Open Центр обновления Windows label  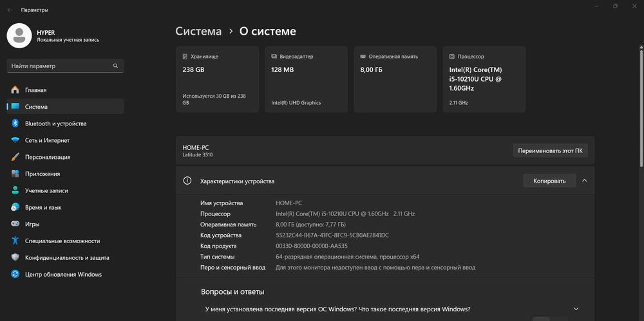tap(63, 274)
